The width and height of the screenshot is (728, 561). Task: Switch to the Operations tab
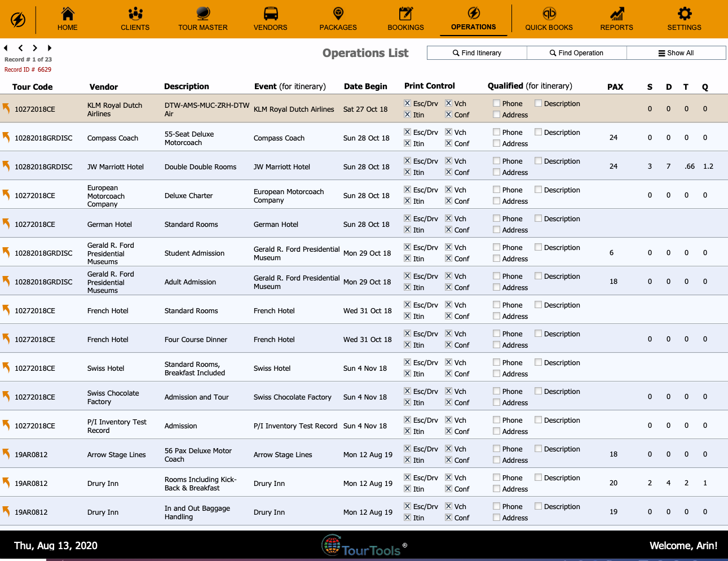point(474,19)
